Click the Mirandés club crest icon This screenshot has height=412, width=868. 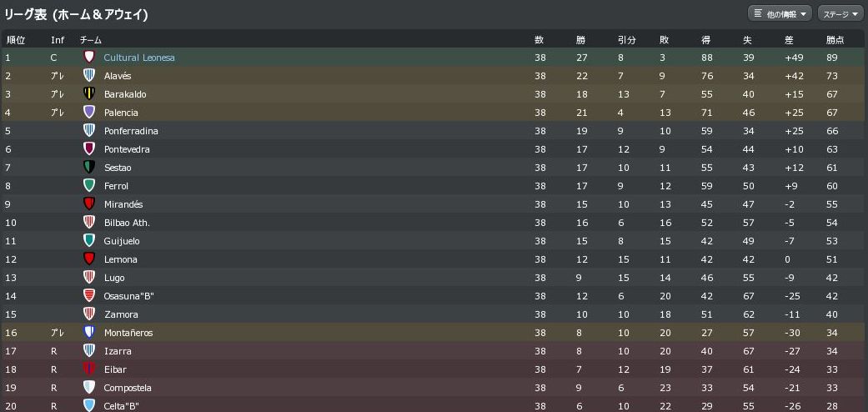point(89,204)
